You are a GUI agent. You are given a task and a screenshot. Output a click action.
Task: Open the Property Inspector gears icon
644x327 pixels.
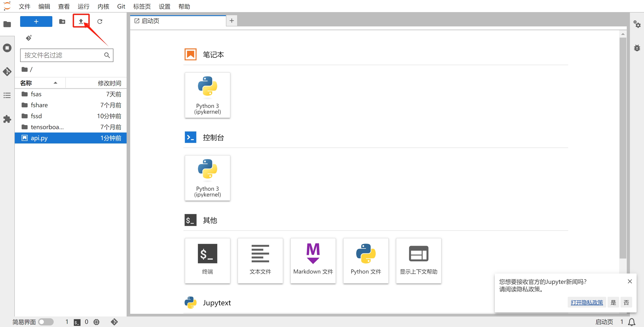point(637,24)
